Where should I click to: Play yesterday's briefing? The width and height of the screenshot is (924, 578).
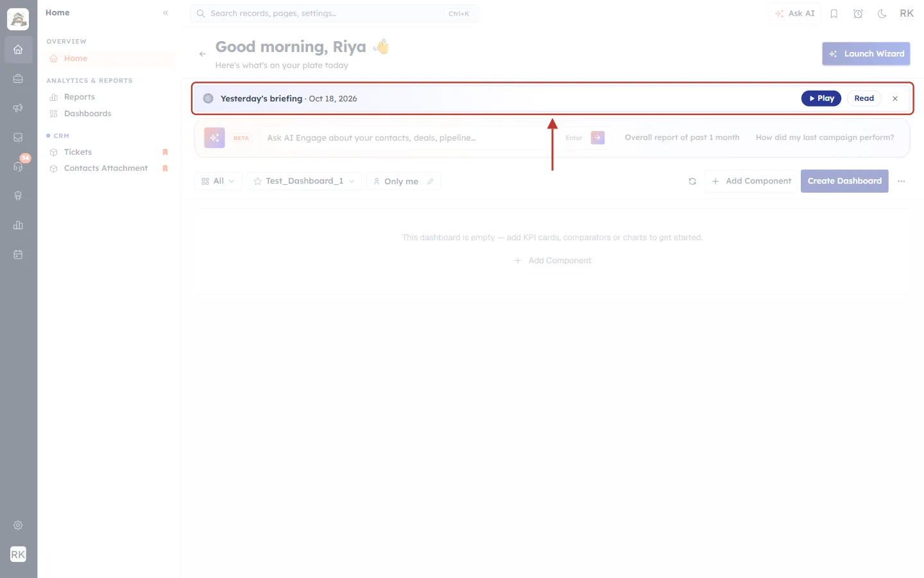click(821, 98)
